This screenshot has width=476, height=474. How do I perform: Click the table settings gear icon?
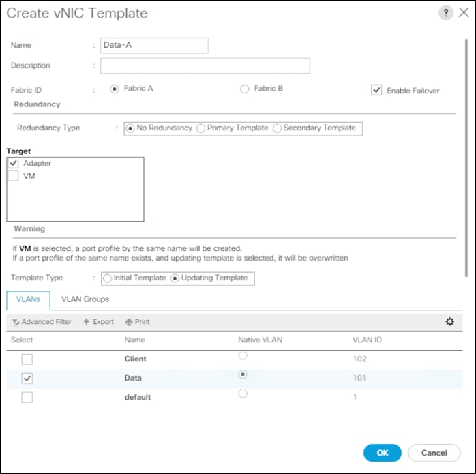pos(449,321)
